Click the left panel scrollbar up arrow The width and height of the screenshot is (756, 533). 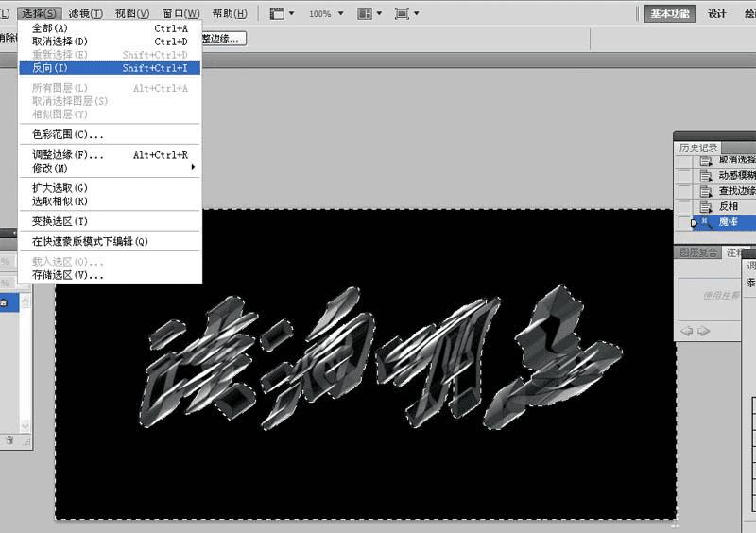click(26, 301)
